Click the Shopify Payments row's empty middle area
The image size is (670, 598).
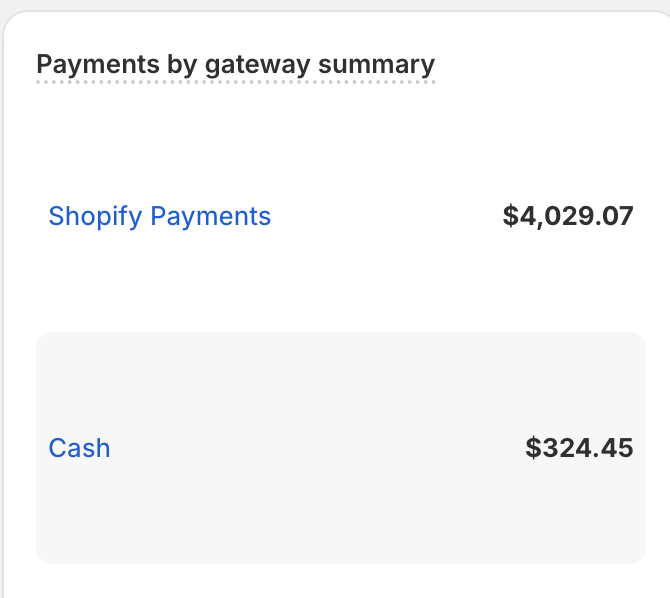[385, 216]
